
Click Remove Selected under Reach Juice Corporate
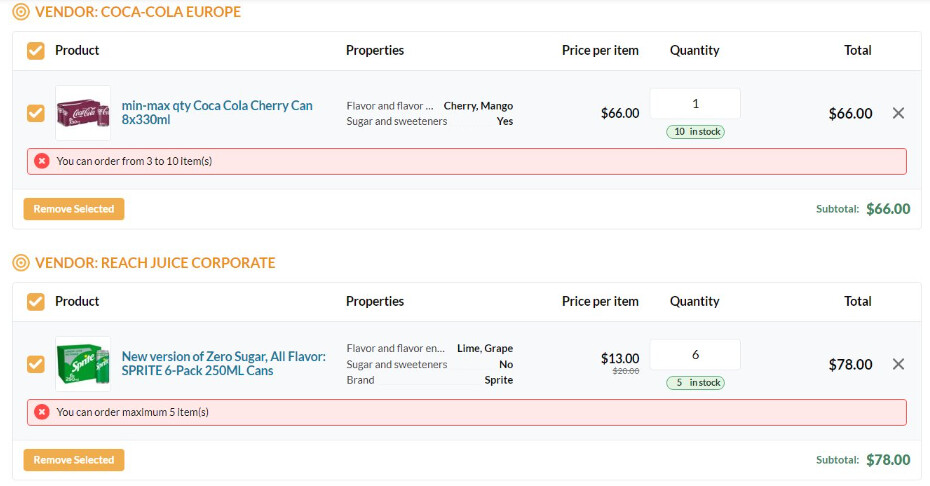click(74, 460)
